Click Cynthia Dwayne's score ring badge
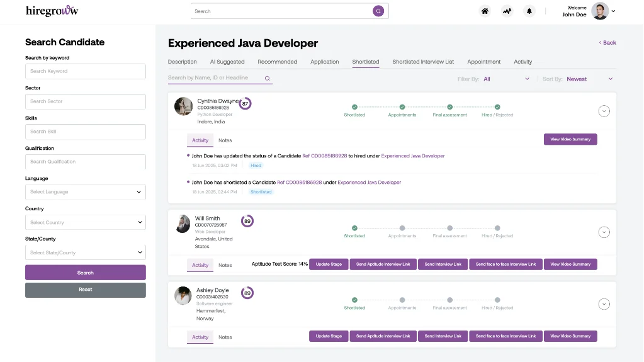644x362 pixels. (x=245, y=103)
